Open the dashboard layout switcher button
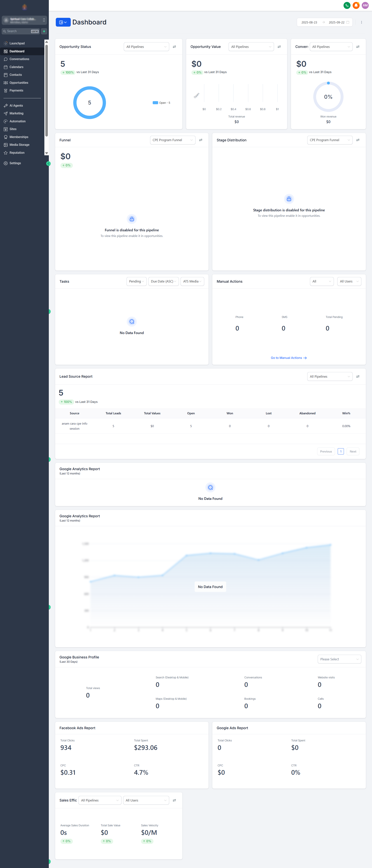 pyautogui.click(x=63, y=22)
